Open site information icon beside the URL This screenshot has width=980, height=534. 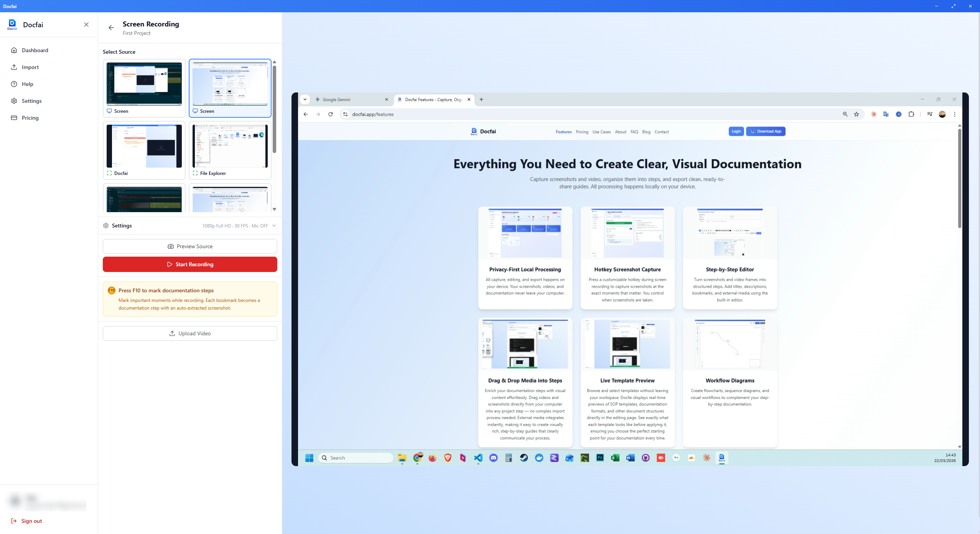[345, 114]
